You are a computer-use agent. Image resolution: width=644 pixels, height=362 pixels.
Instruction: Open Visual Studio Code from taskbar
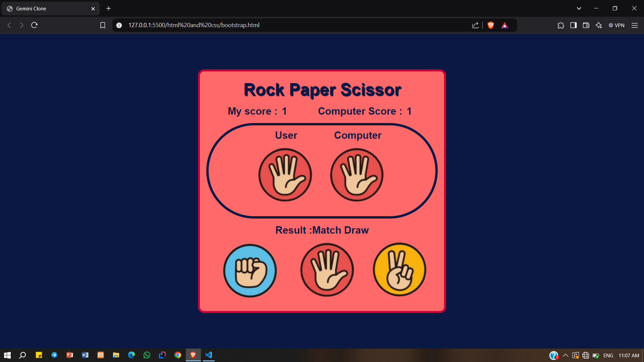(209, 355)
